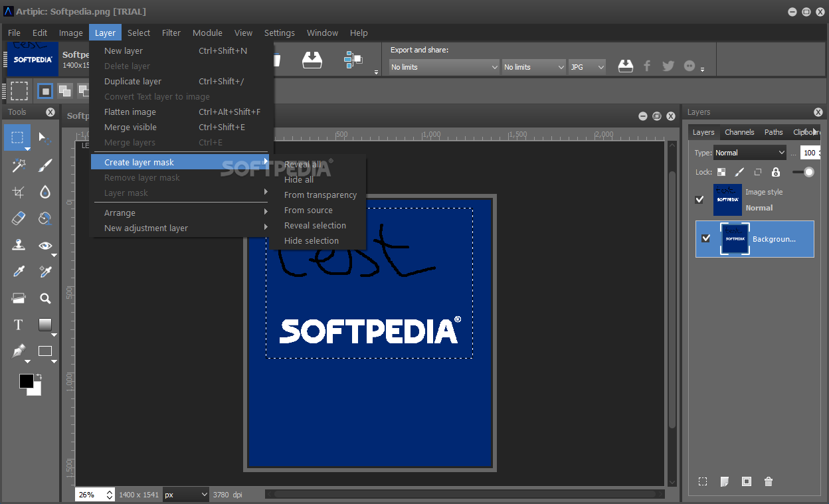Select the paint bucket fill tool
Image resolution: width=829 pixels, height=504 pixels.
tap(45, 218)
